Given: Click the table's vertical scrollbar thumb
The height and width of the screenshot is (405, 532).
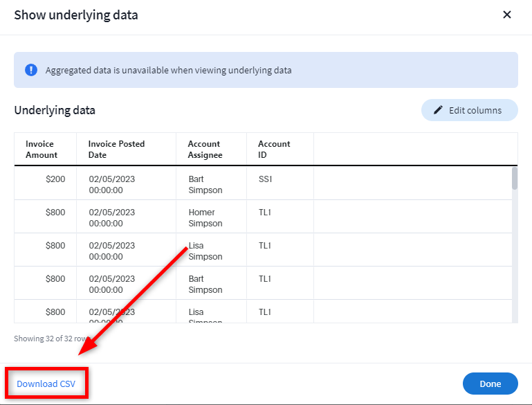Looking at the screenshot, I should click(x=514, y=178).
